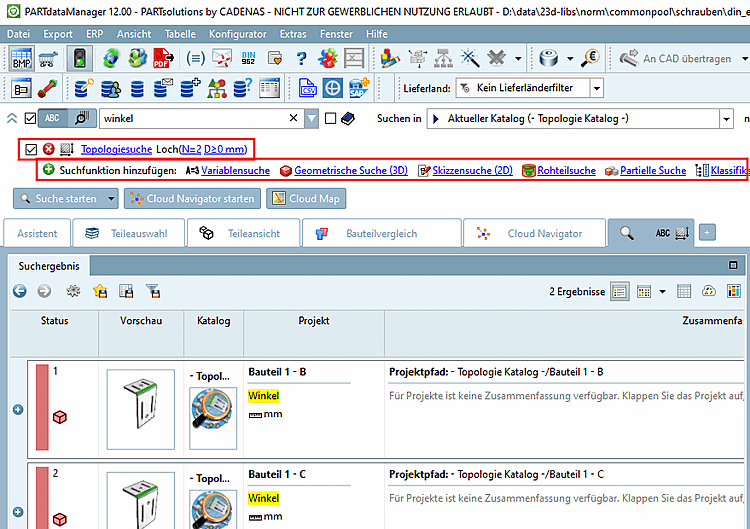
Task: Click the euro magnifier price search icon
Action: click(x=591, y=58)
